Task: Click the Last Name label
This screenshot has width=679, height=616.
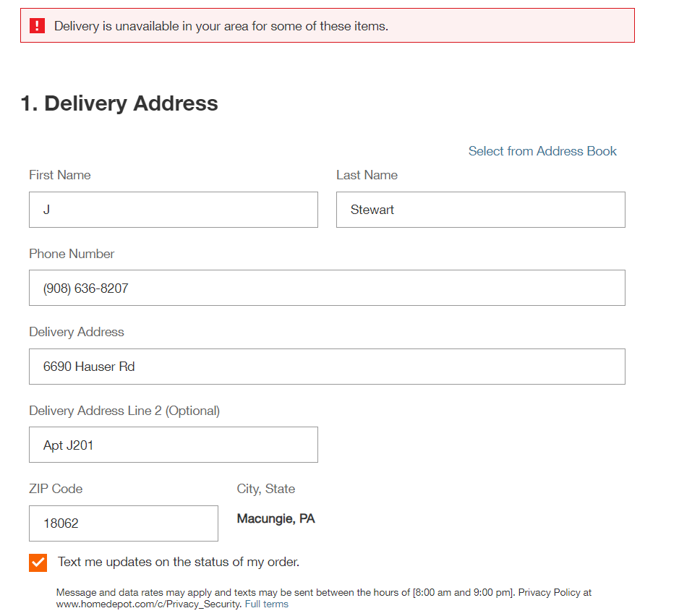Action: click(x=367, y=175)
